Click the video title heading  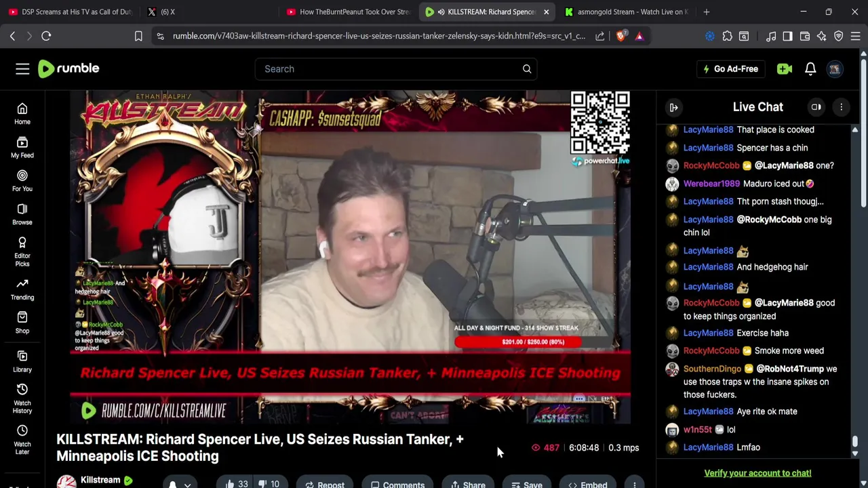260,447
